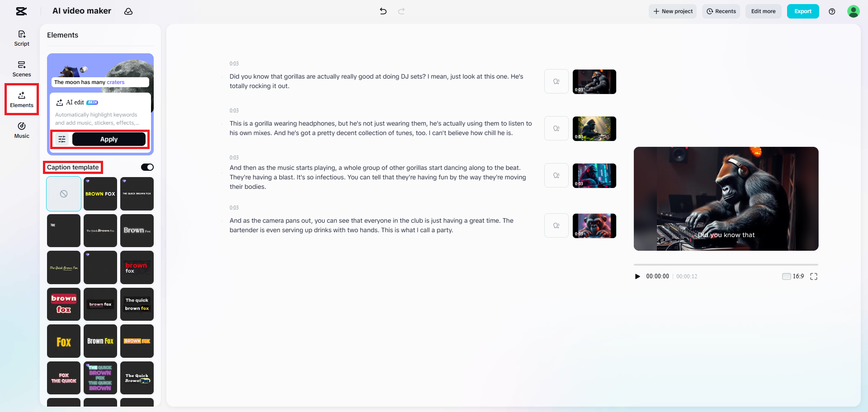Open the Script panel in the sidebar
Image resolution: width=868 pixels, height=412 pixels.
(x=21, y=38)
